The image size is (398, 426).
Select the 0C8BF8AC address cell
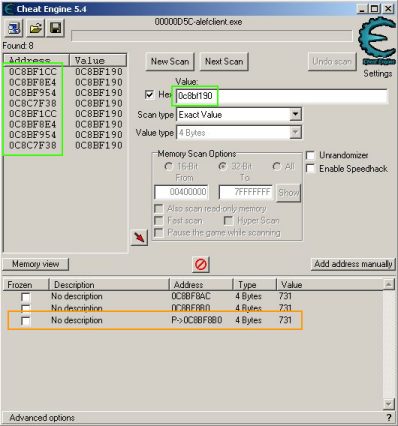[x=191, y=296]
